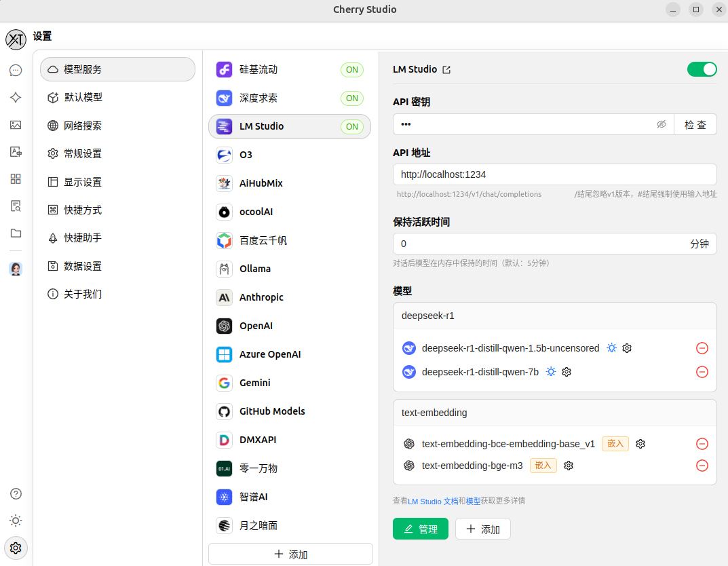Open LM Studio external link icon
The image size is (728, 566).
click(446, 70)
